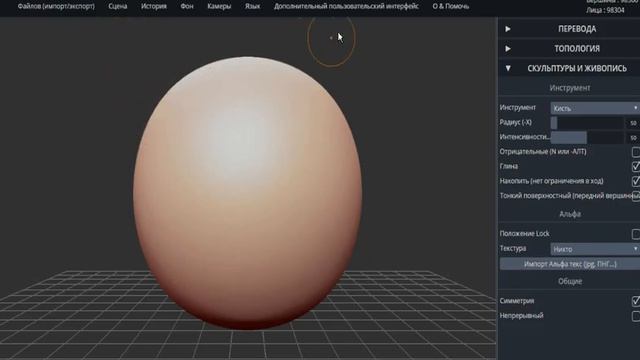Click the Интенсивности value field

(633, 138)
